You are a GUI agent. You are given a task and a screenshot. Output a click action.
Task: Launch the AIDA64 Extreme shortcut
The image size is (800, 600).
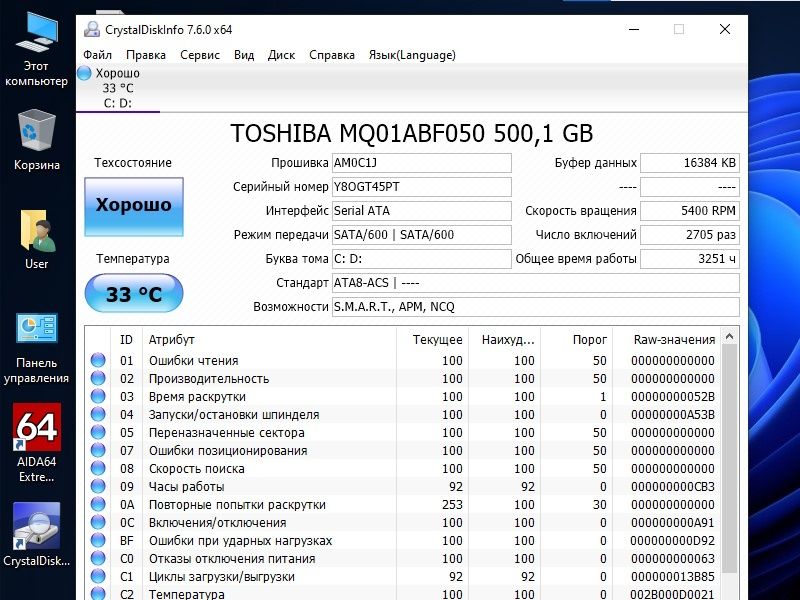click(x=36, y=443)
